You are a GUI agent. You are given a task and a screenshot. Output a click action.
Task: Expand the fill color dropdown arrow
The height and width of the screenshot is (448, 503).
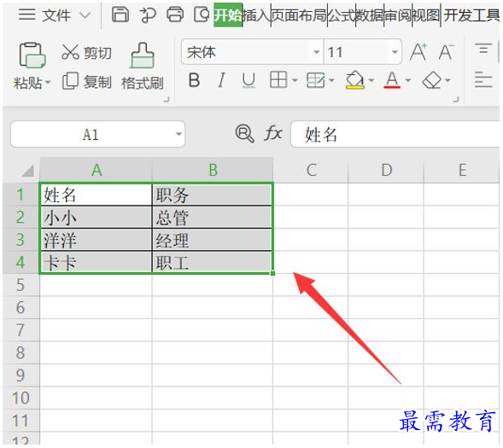[371, 80]
